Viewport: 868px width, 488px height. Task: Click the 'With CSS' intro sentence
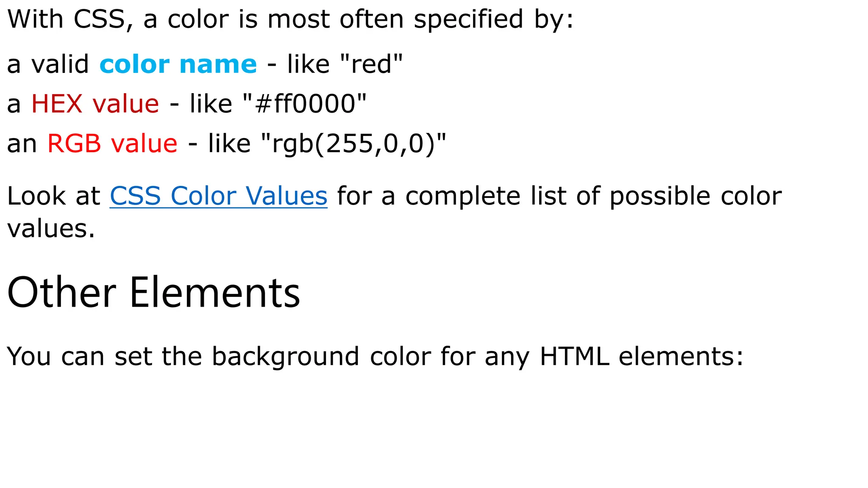pos(291,19)
